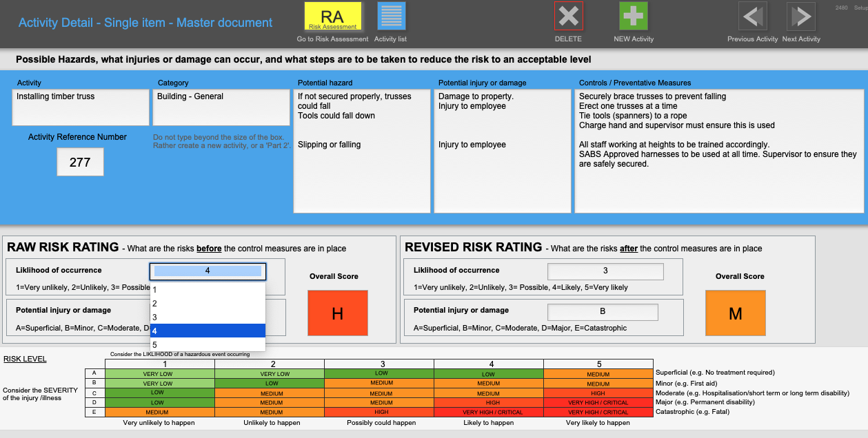868x438 pixels.
Task: Select option 1 in likelihood dropdown
Action: point(208,290)
